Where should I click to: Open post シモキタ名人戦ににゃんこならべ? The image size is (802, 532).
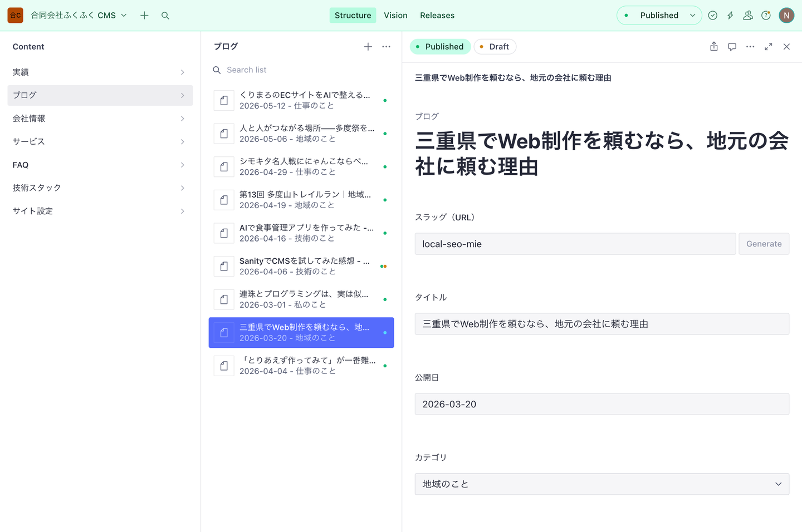click(301, 166)
